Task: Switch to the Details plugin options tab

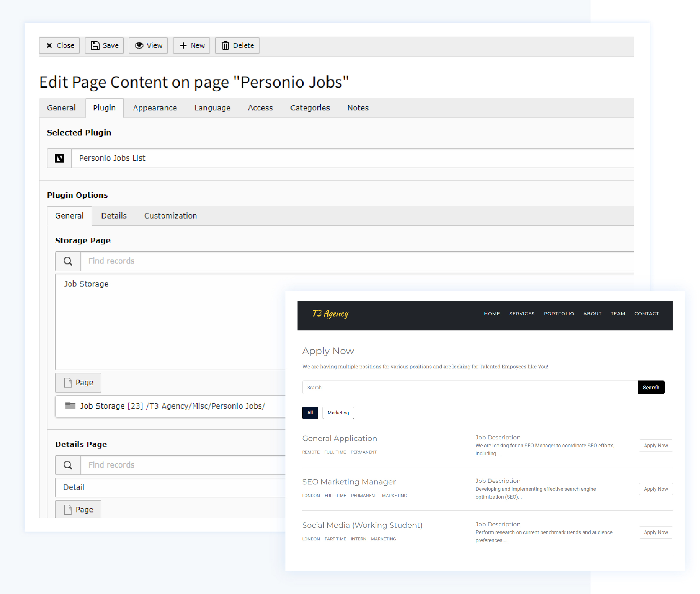Action: 114,216
